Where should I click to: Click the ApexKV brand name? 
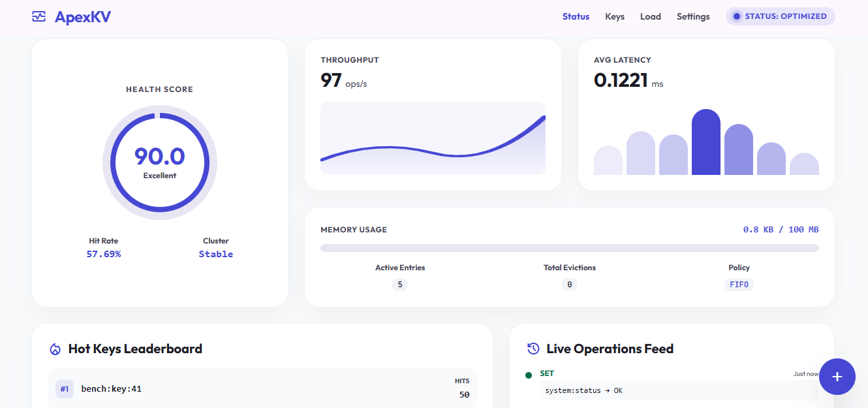pos(83,17)
